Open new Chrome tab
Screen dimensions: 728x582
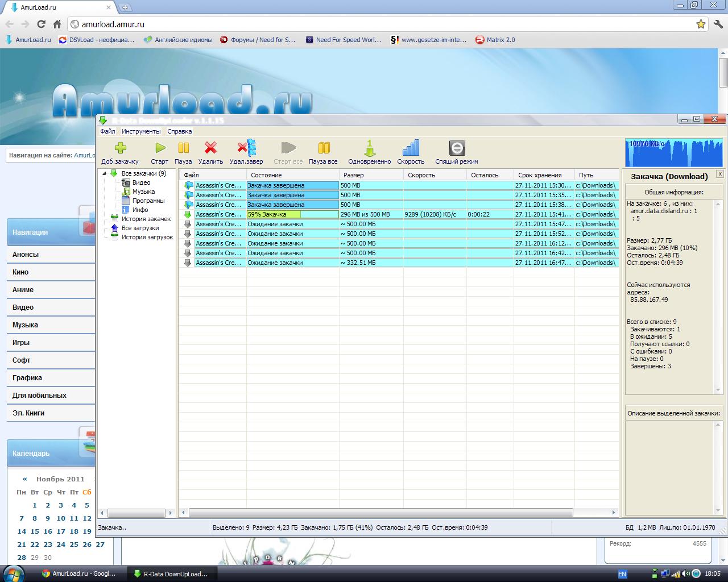click(125, 7)
